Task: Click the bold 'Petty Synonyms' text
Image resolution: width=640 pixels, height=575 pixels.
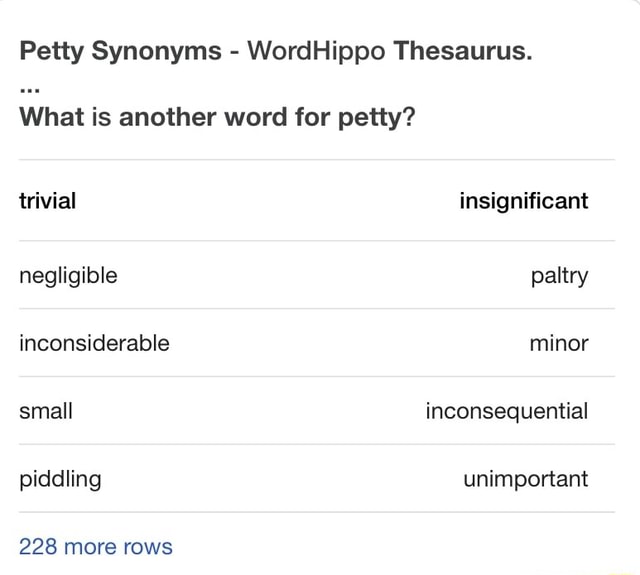Action: [121, 51]
